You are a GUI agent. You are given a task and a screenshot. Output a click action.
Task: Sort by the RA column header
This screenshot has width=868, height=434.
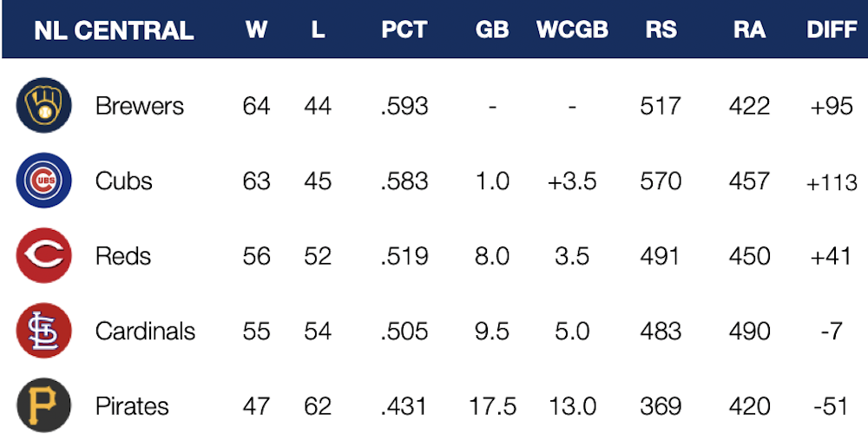[x=749, y=30]
